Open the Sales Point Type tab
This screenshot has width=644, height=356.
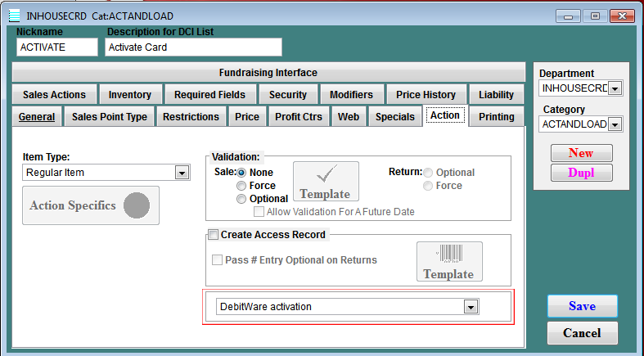coord(110,116)
